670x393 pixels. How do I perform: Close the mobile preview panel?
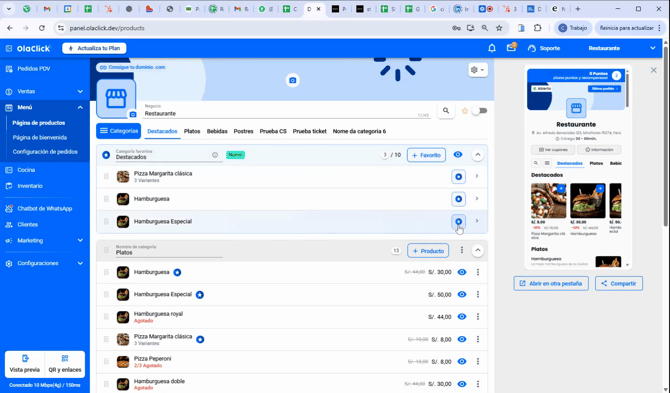[653, 70]
